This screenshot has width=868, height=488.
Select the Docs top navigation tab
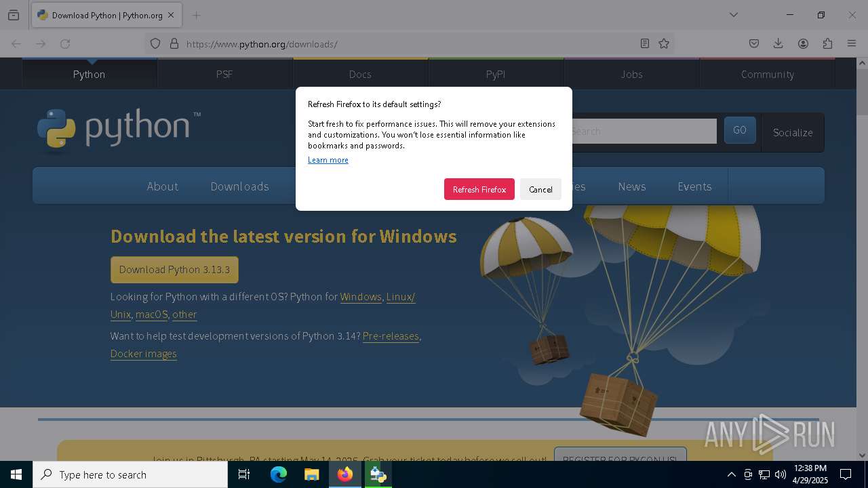tap(360, 74)
